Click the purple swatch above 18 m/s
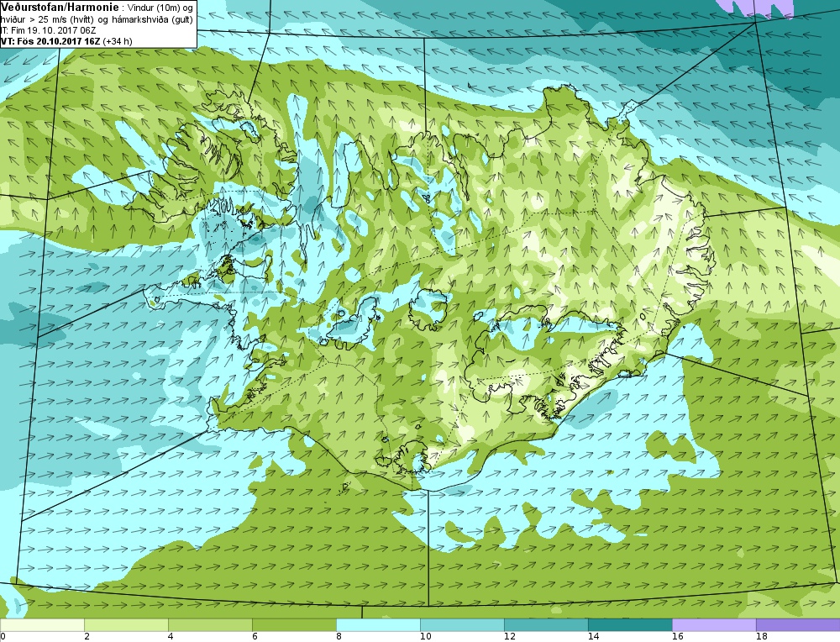The image size is (840, 642). click(798, 625)
